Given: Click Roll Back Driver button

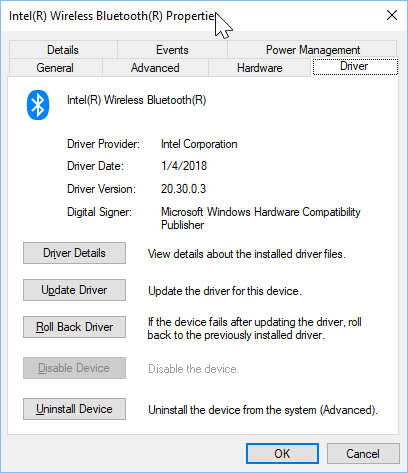Looking at the screenshot, I should (x=74, y=327).
